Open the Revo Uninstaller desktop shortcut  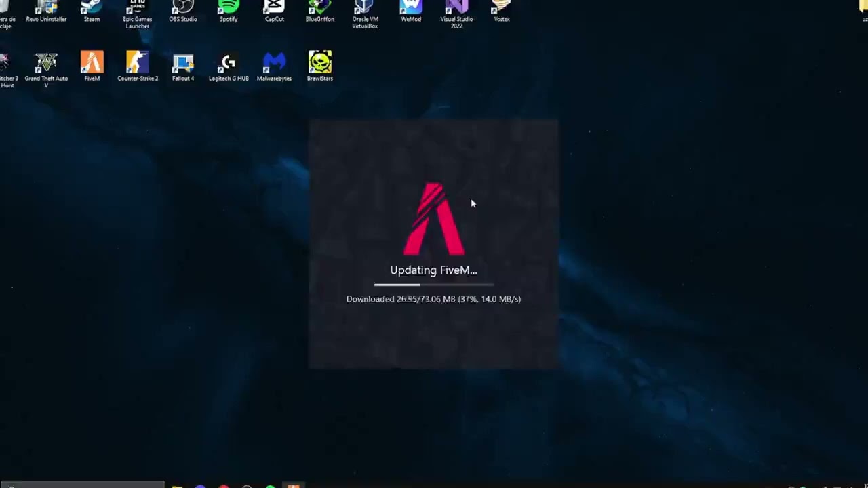click(46, 12)
